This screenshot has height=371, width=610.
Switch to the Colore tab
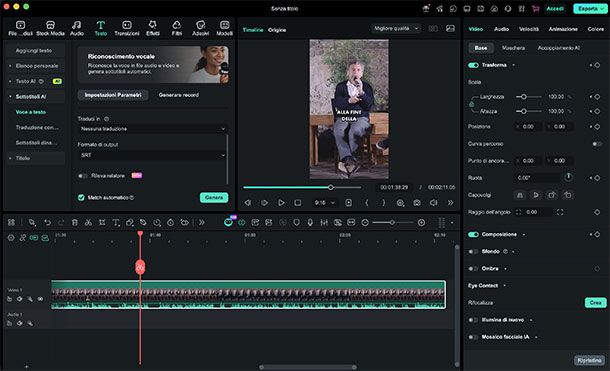click(596, 29)
